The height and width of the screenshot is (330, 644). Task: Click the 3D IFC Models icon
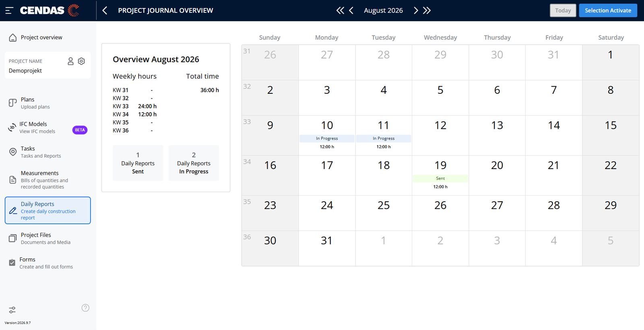(12, 128)
